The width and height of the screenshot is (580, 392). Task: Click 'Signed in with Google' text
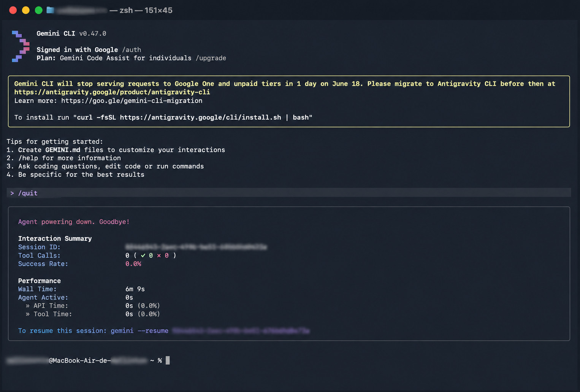click(77, 50)
